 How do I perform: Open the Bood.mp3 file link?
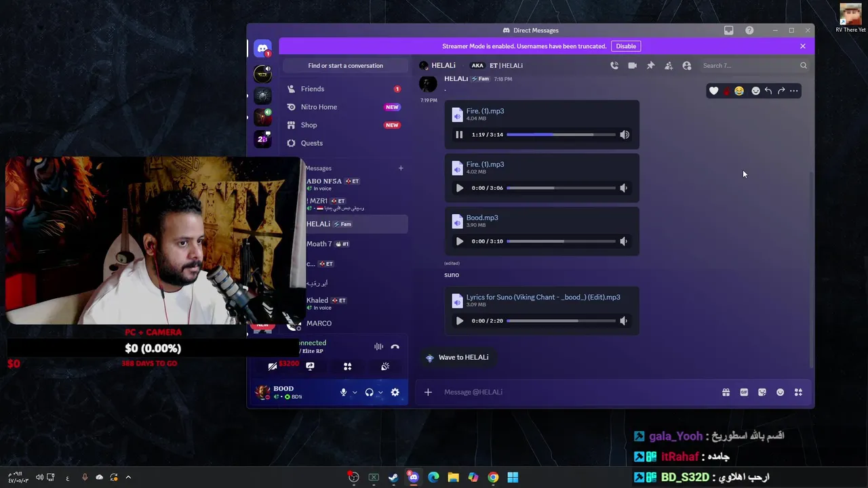[482, 218]
